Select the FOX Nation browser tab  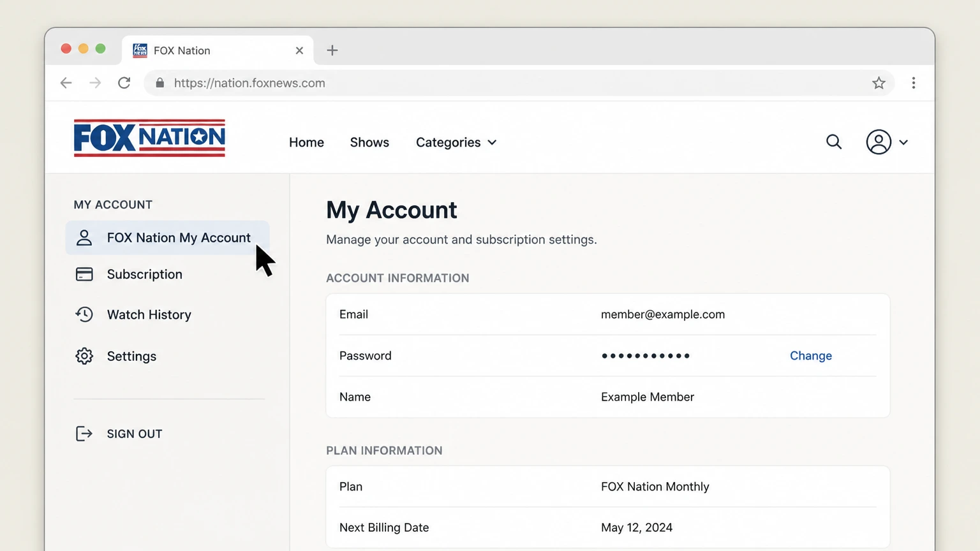[218, 50]
